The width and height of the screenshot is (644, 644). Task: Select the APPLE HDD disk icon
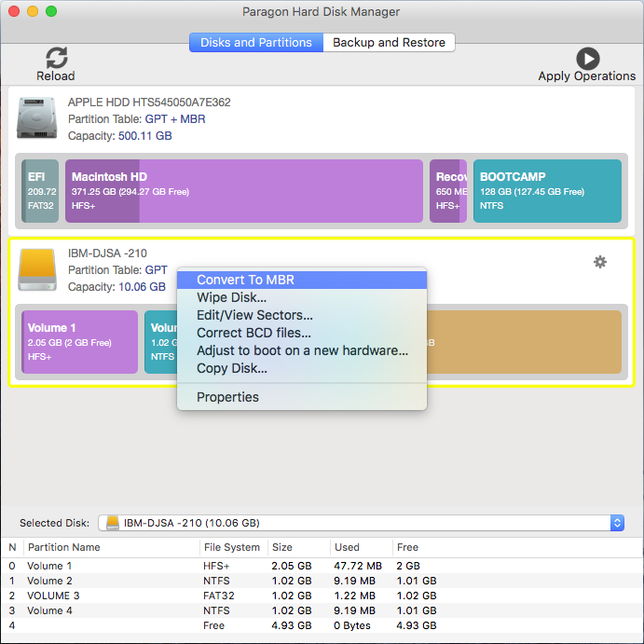[x=37, y=117]
